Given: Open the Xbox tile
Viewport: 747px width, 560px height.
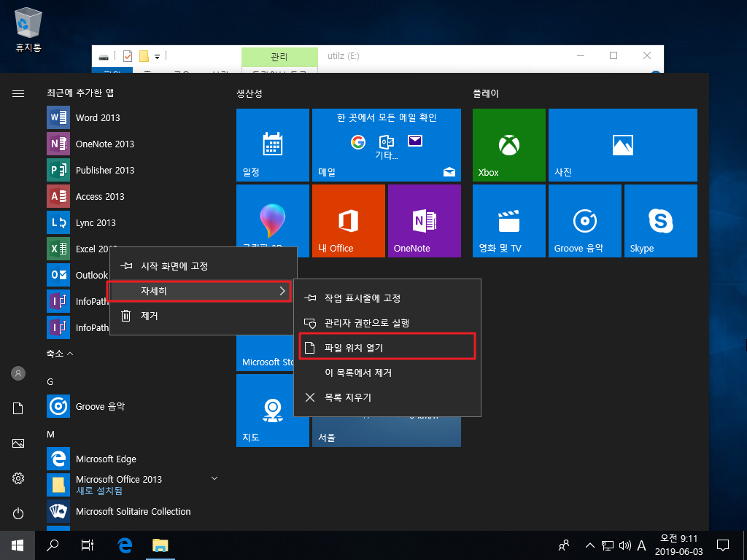Looking at the screenshot, I should [508, 145].
